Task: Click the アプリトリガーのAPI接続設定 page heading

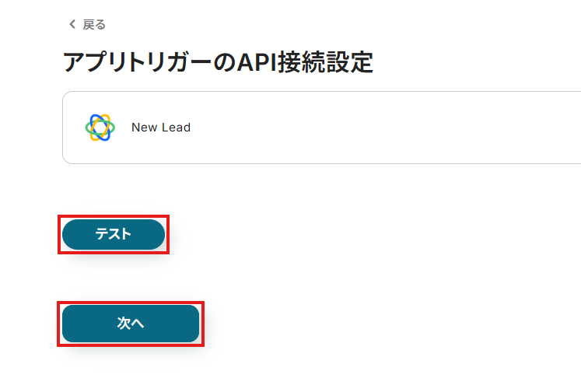Action: 218,62
